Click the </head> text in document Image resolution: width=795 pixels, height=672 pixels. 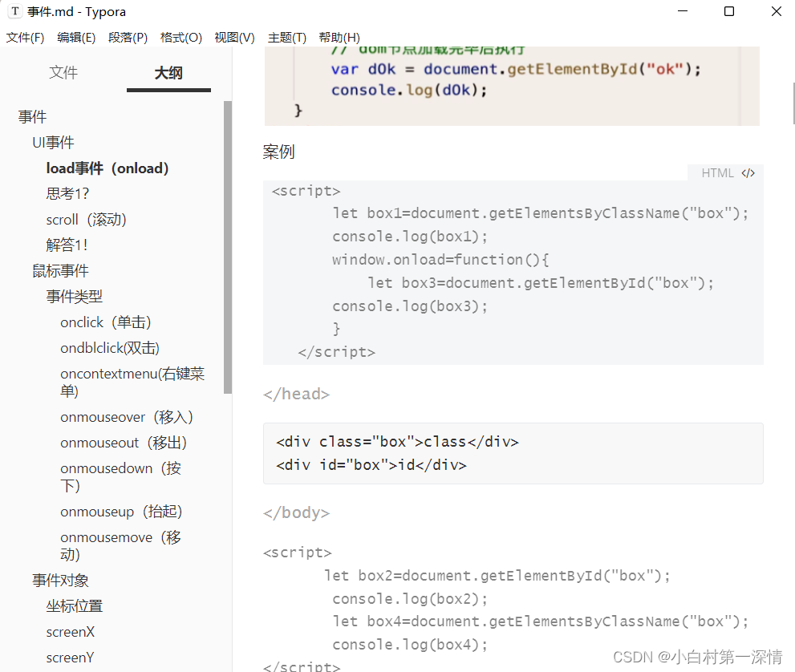297,394
